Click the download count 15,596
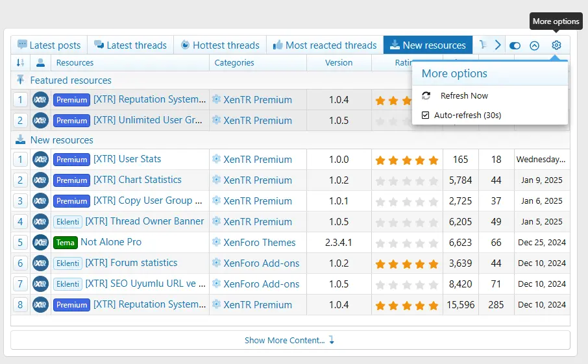Screen dimensions: 588x364 tap(461, 305)
